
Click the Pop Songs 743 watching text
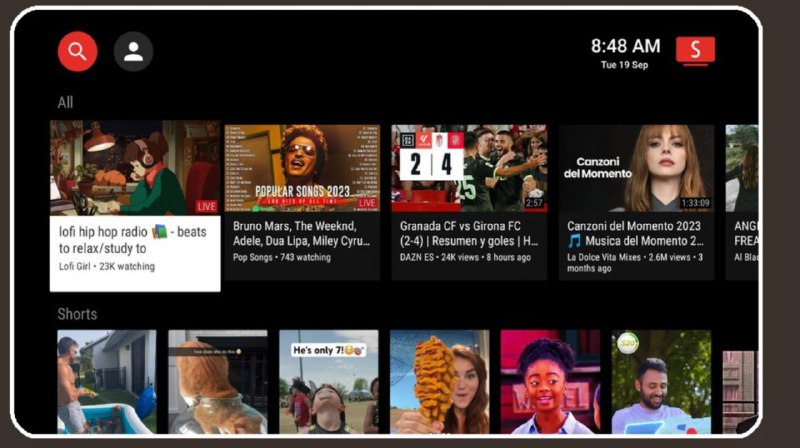tap(282, 257)
